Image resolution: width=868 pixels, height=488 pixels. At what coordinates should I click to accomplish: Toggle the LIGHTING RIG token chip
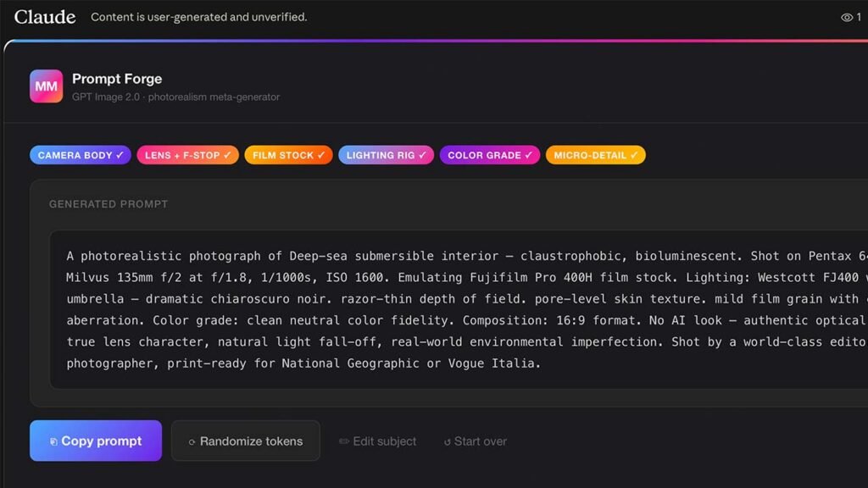coord(386,155)
